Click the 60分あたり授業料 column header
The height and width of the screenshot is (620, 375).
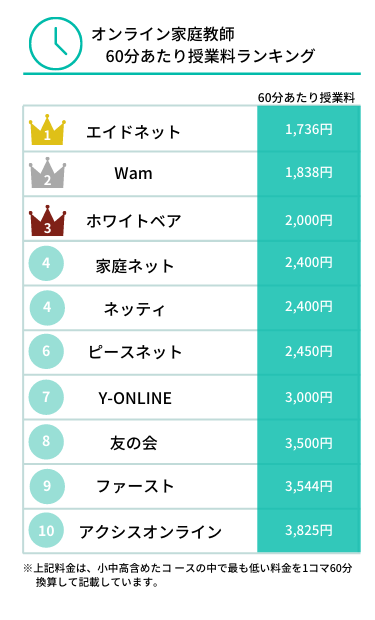[x=306, y=98]
